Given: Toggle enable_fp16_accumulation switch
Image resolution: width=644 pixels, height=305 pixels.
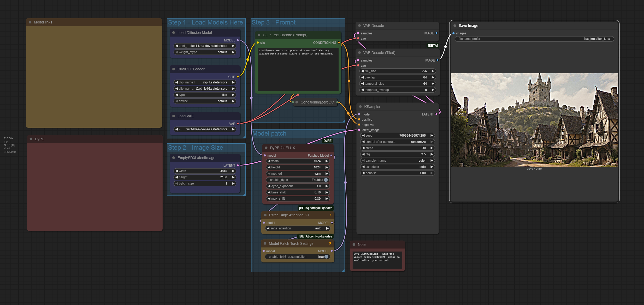Looking at the screenshot, I should click(326, 257).
